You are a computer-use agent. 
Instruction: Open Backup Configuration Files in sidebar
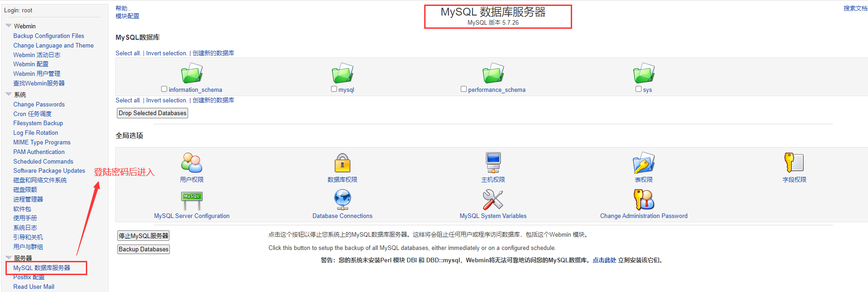tap(48, 36)
